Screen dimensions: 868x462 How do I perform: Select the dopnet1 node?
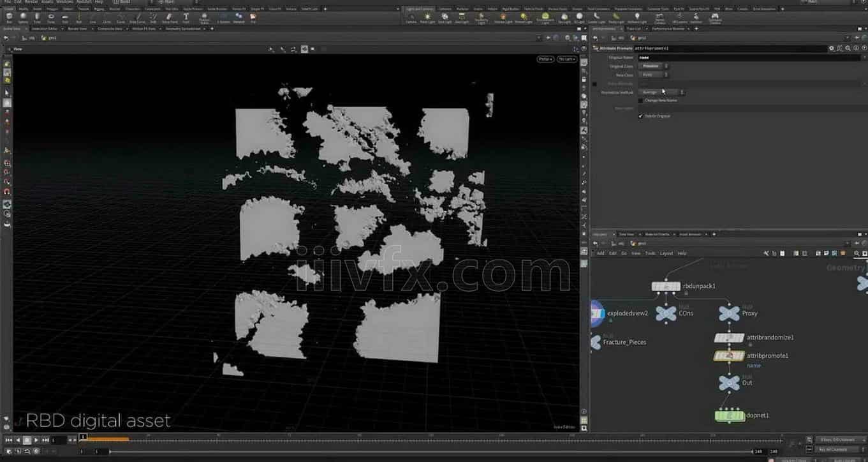click(730, 416)
